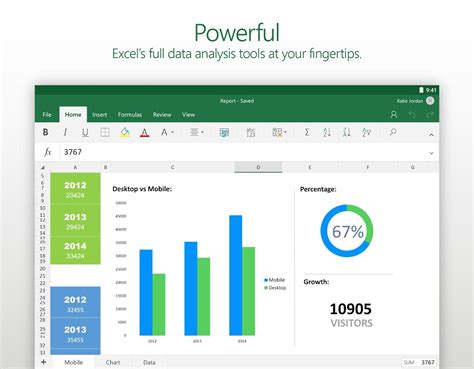Screen dimensions: 474x369
Task: Open the font size dropdown
Action: tap(167, 132)
